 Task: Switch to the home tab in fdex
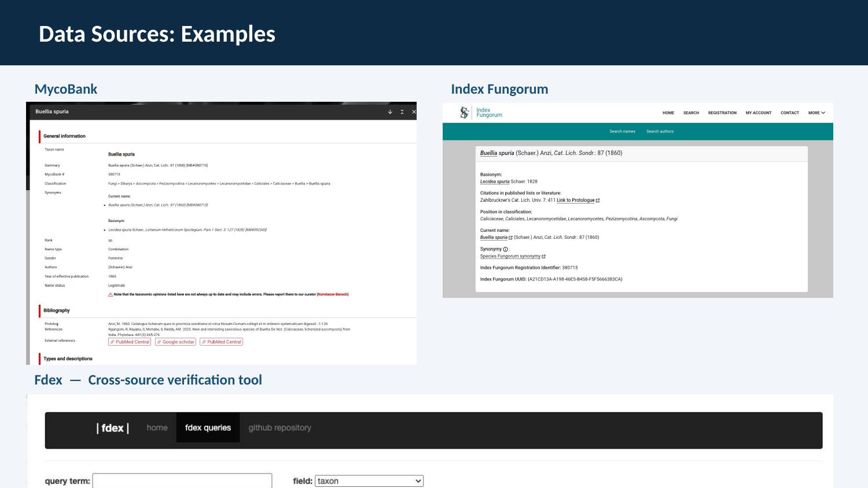[157, 428]
